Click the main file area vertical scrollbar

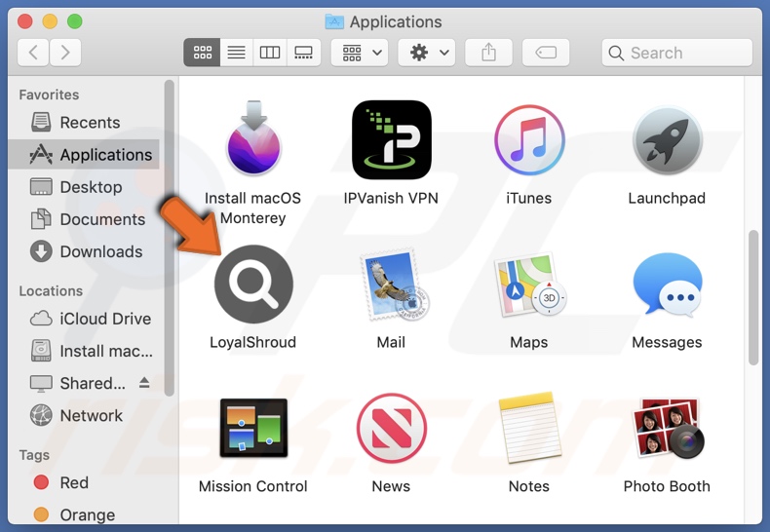point(753,297)
